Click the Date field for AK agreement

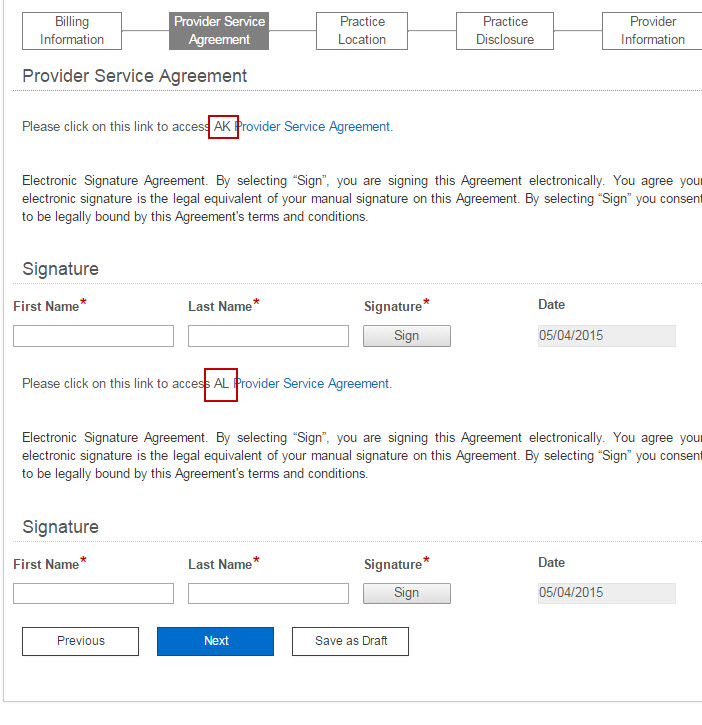[x=606, y=336]
